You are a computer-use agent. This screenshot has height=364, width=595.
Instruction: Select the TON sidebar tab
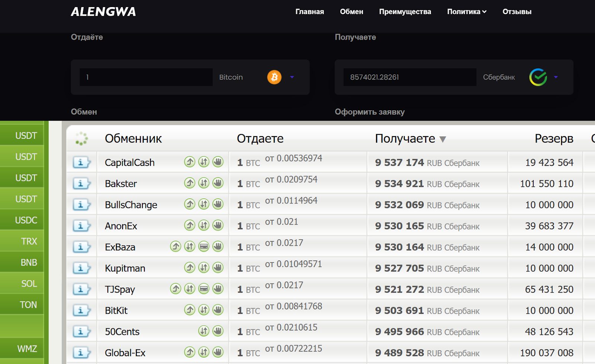click(x=22, y=305)
